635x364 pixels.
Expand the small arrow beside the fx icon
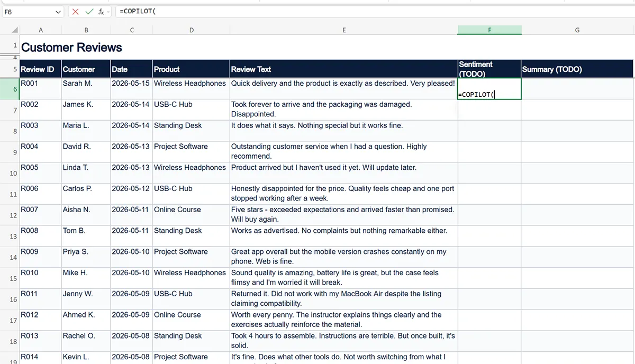108,12
